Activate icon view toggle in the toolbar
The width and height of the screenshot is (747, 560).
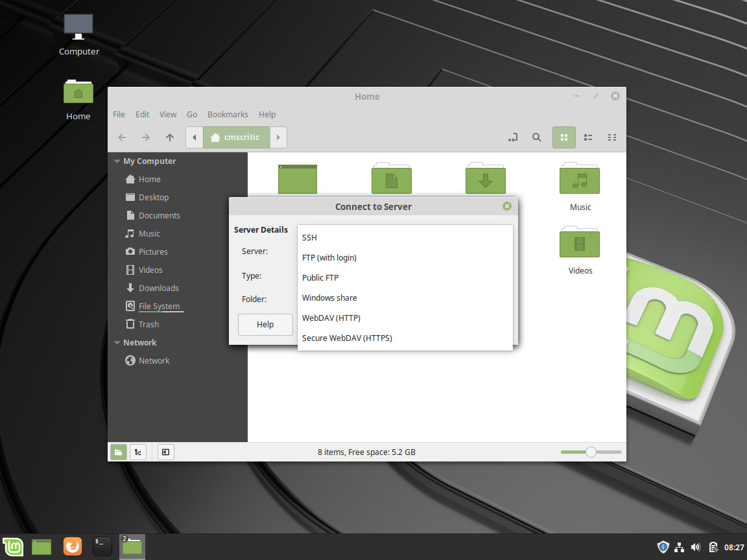pyautogui.click(x=563, y=137)
